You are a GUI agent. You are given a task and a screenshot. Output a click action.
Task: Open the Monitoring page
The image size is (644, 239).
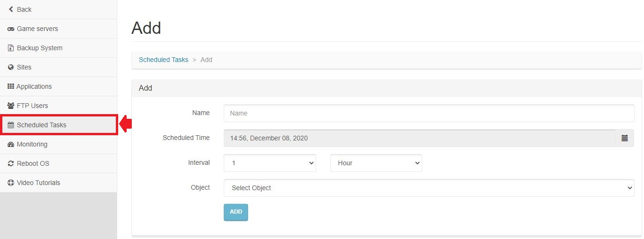pos(58,144)
